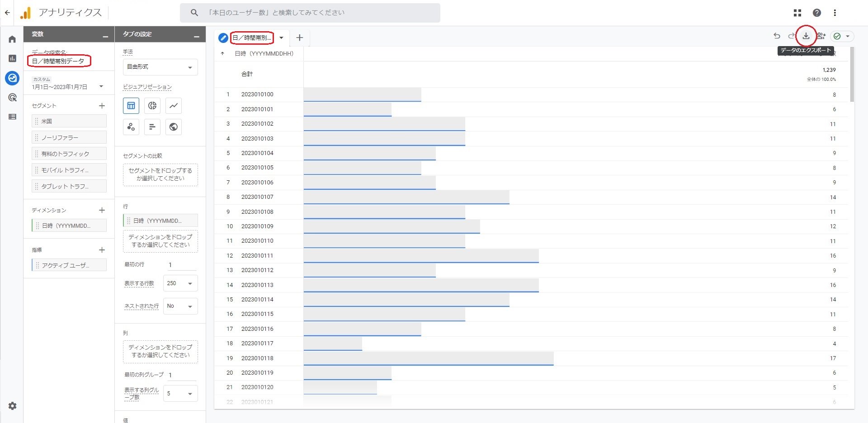Click the 最初の行 input field
868x423 pixels.
click(181, 265)
